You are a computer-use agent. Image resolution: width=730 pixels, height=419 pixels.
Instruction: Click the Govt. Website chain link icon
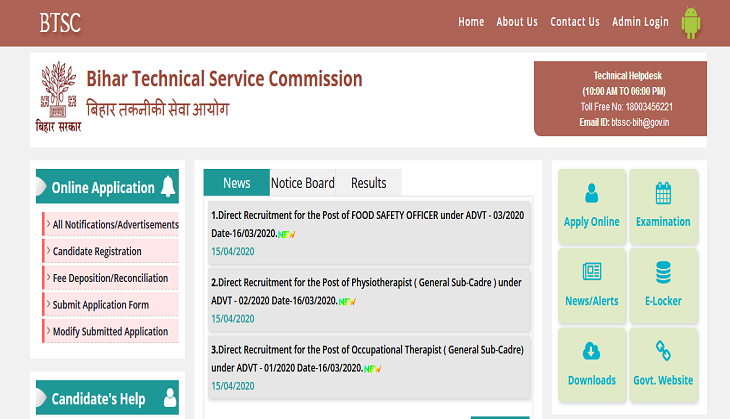pyautogui.click(x=663, y=351)
